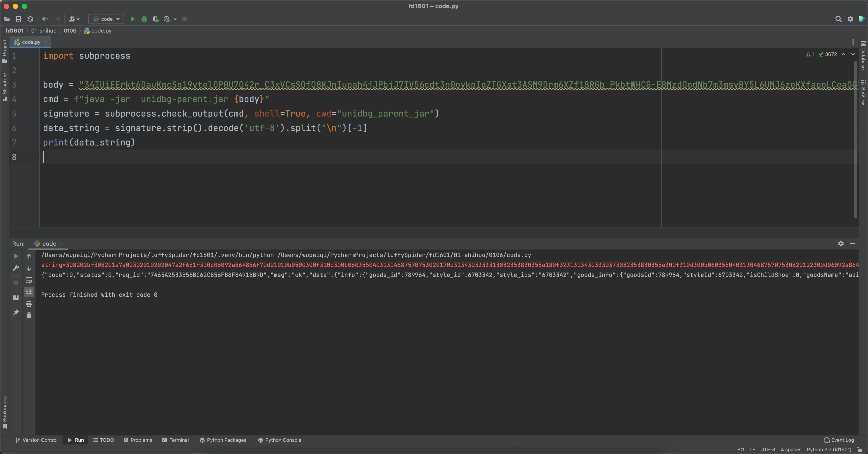Click the warning count indicator

coord(810,54)
